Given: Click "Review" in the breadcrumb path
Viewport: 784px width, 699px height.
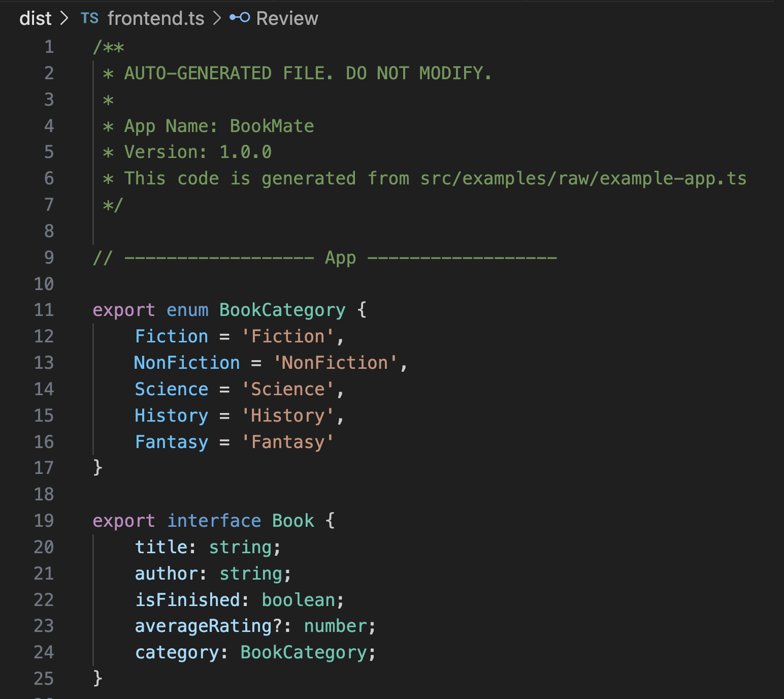Looking at the screenshot, I should [x=287, y=18].
